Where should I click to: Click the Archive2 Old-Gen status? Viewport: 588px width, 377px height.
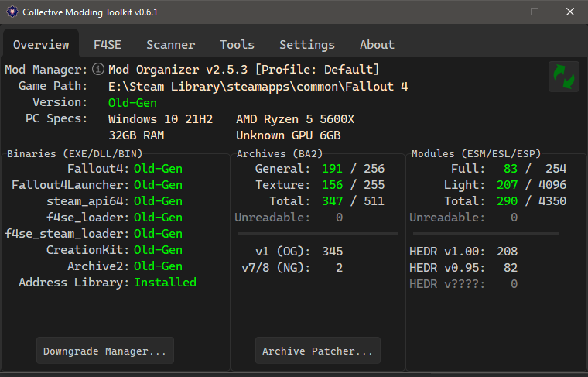click(x=158, y=266)
